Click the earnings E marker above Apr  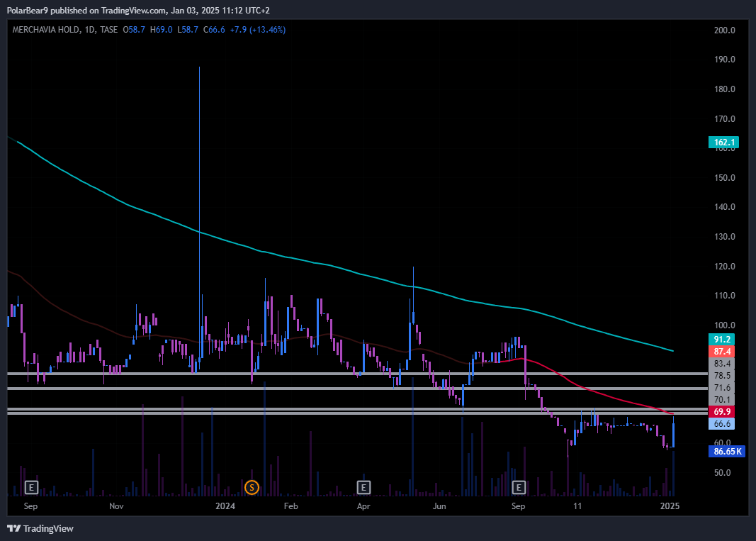363,487
